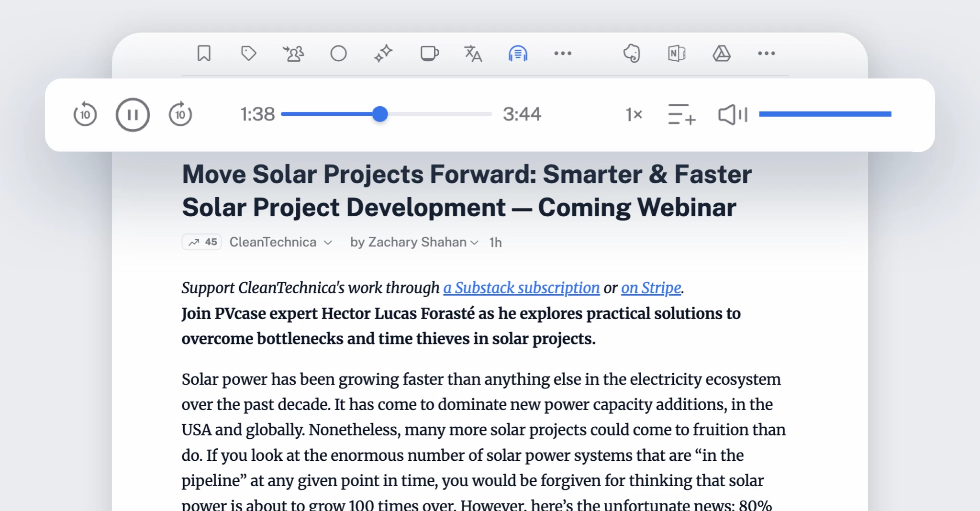The width and height of the screenshot is (980, 511).
Task: Open the rightmost three-dots sharing menu
Action: [x=767, y=53]
